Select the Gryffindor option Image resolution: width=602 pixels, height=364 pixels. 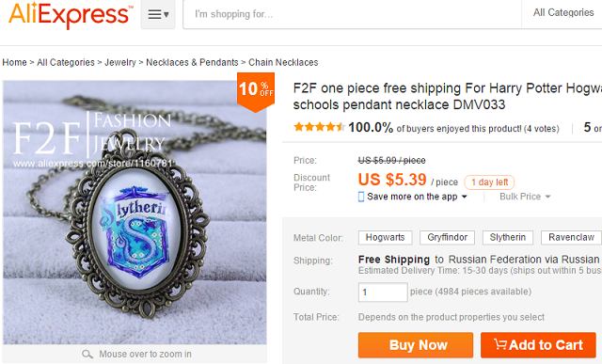click(448, 238)
